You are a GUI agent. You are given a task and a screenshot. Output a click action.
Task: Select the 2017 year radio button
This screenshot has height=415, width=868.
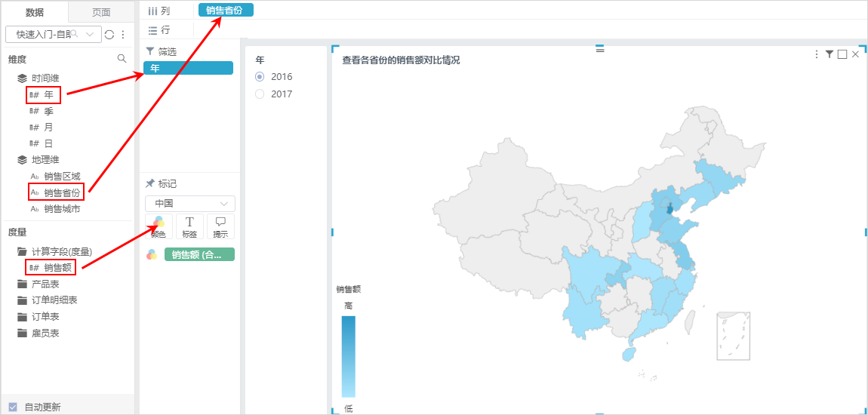(260, 94)
